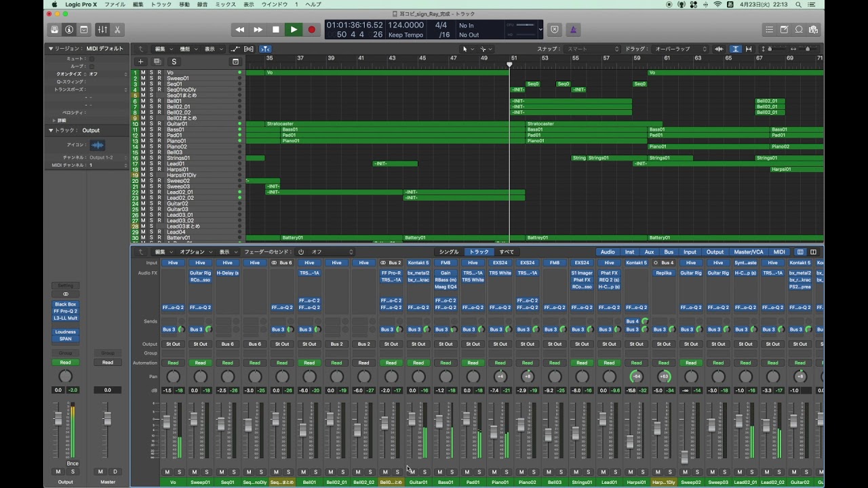Collapse the リージョン disclosure triangle
Screen dimensions: 868x488
[x=50, y=49]
